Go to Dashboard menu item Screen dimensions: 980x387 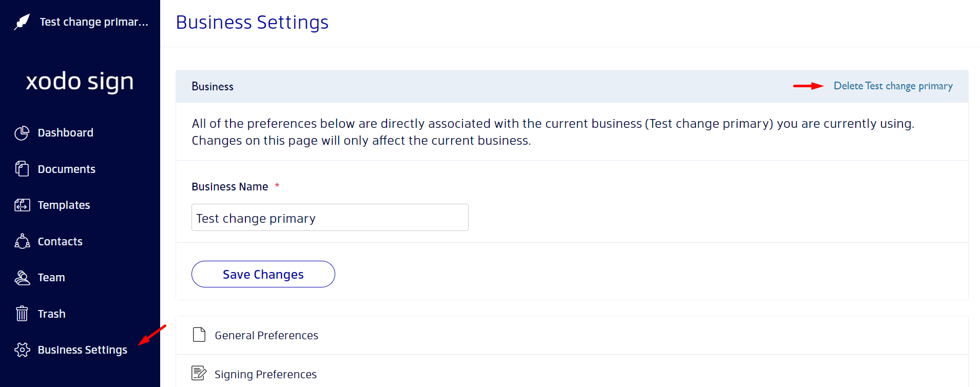tap(65, 133)
